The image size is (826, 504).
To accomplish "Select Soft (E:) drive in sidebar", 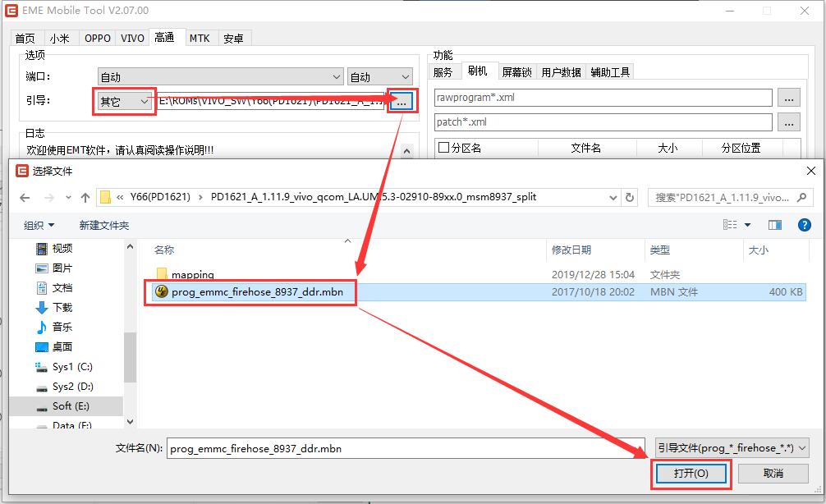I will point(72,406).
